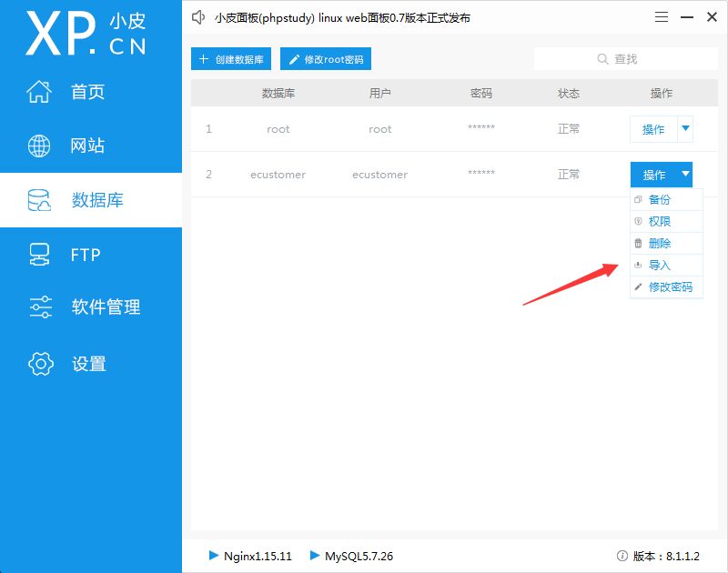
Task: Choose 导入 import from menu
Action: point(666,265)
